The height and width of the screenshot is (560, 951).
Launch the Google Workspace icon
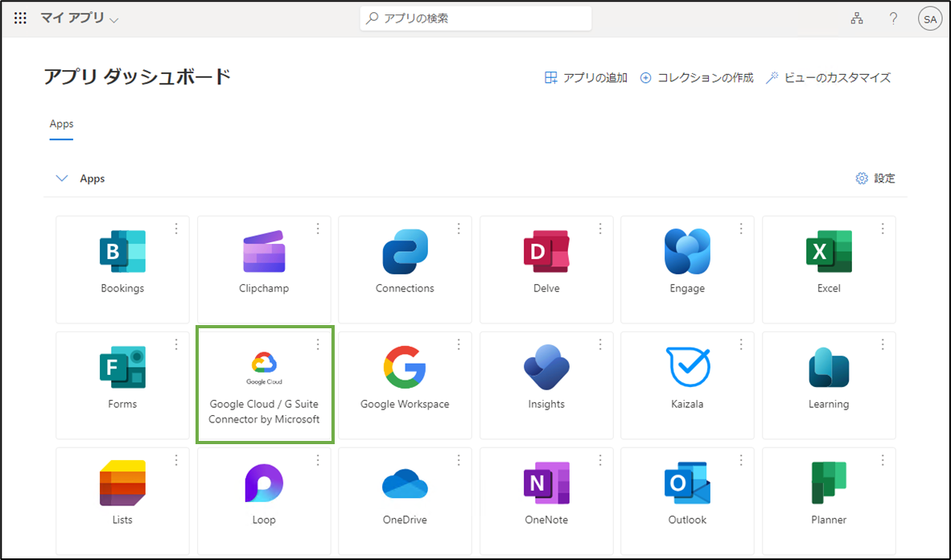click(x=406, y=367)
